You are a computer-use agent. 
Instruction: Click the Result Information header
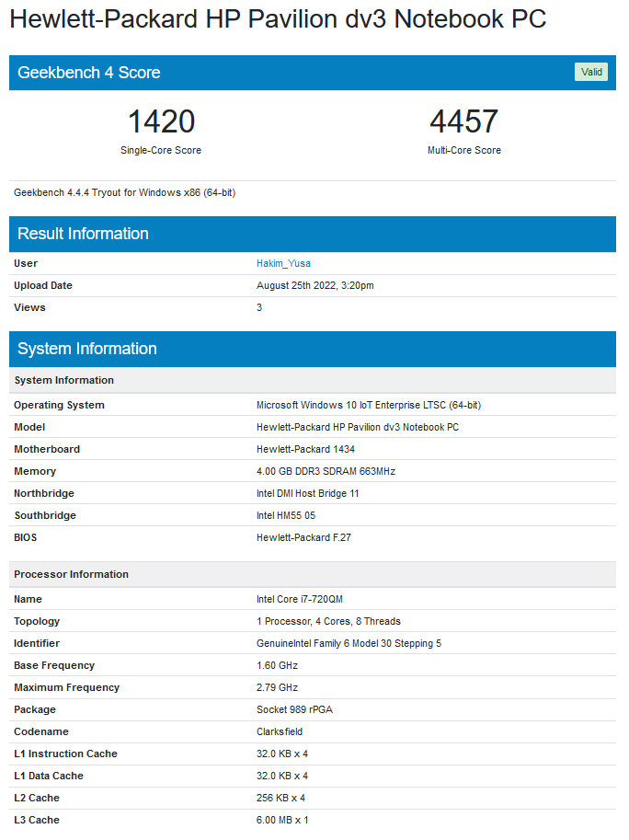(x=313, y=234)
